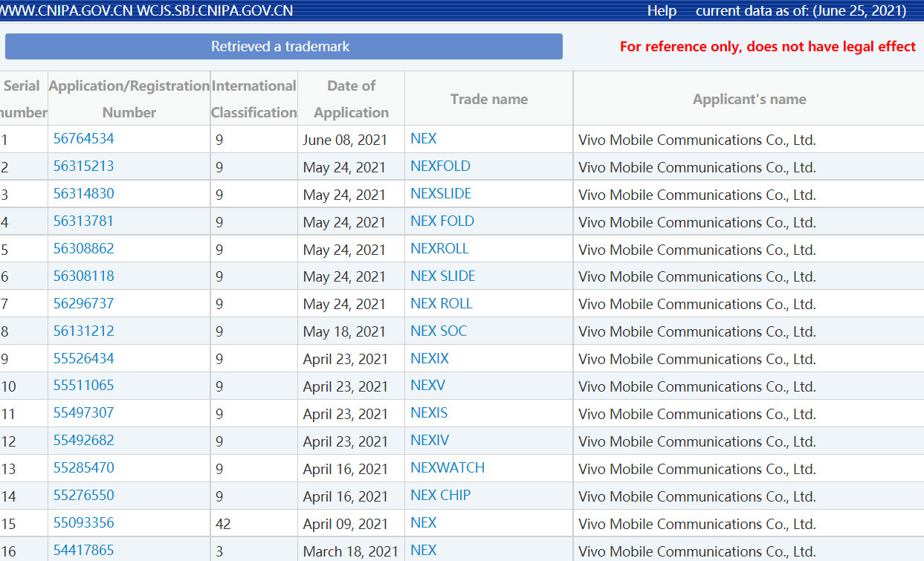Open application number 56308862
924x561 pixels.
84,249
